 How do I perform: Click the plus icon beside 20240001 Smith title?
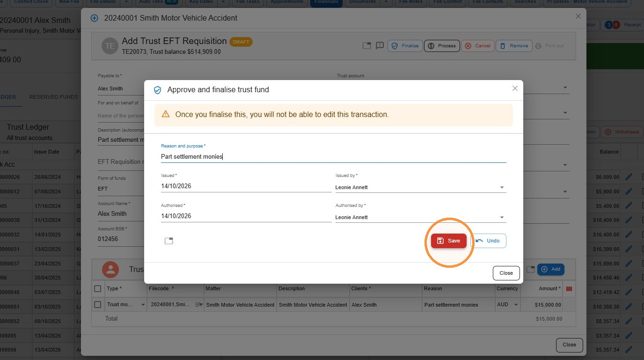point(94,18)
